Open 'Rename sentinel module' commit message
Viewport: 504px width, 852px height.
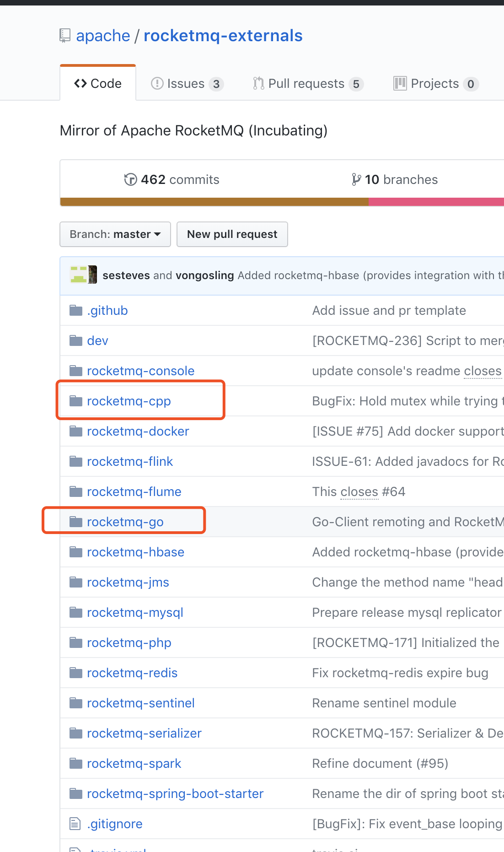tap(384, 703)
